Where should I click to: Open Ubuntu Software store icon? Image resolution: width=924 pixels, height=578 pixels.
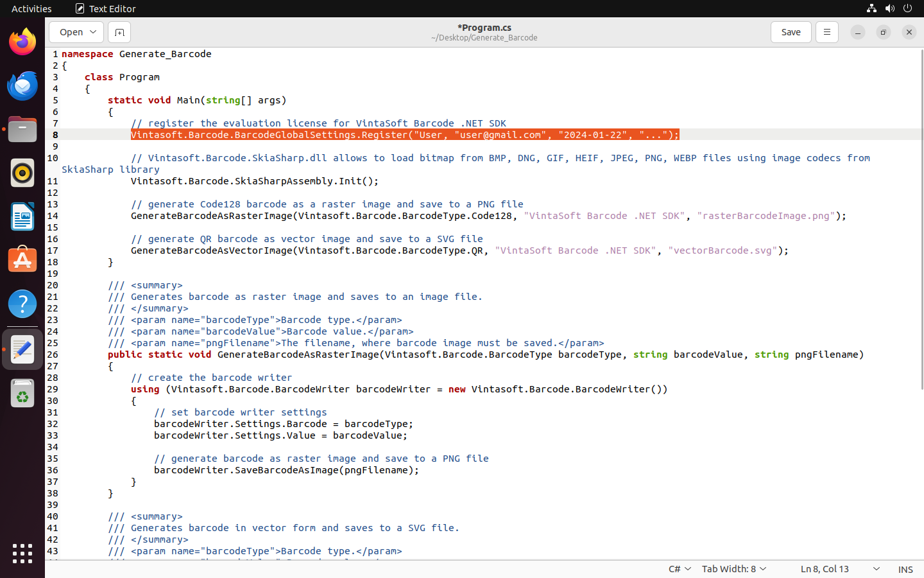point(22,261)
